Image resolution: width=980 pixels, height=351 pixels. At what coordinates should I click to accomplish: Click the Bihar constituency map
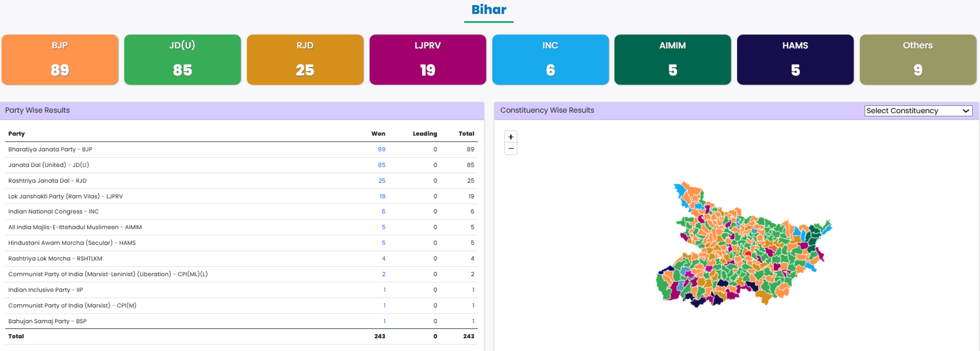pyautogui.click(x=742, y=246)
